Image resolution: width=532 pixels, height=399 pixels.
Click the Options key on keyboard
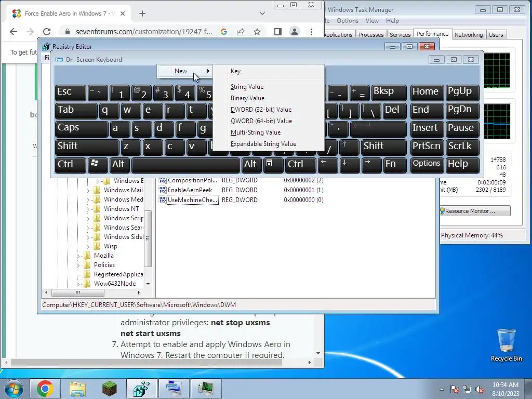point(427,165)
